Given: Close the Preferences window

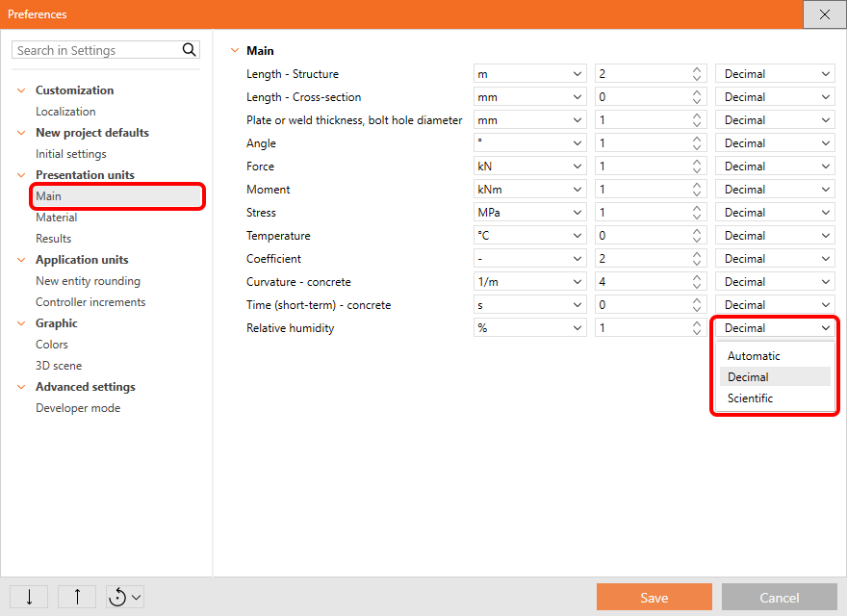Looking at the screenshot, I should pyautogui.click(x=824, y=14).
